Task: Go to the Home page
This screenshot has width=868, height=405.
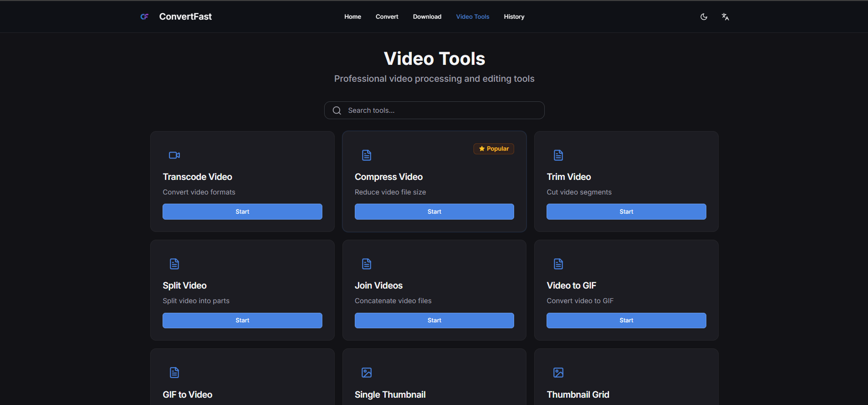Action: [352, 17]
